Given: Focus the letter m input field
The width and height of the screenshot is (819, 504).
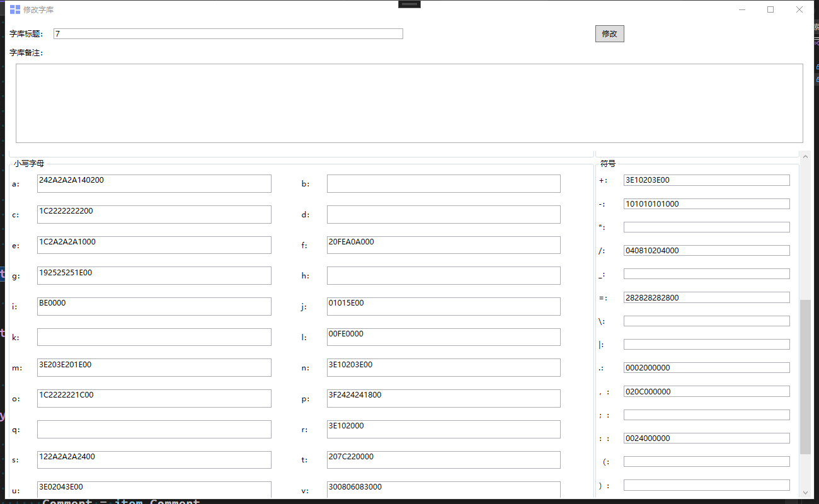Looking at the screenshot, I should pyautogui.click(x=154, y=367).
